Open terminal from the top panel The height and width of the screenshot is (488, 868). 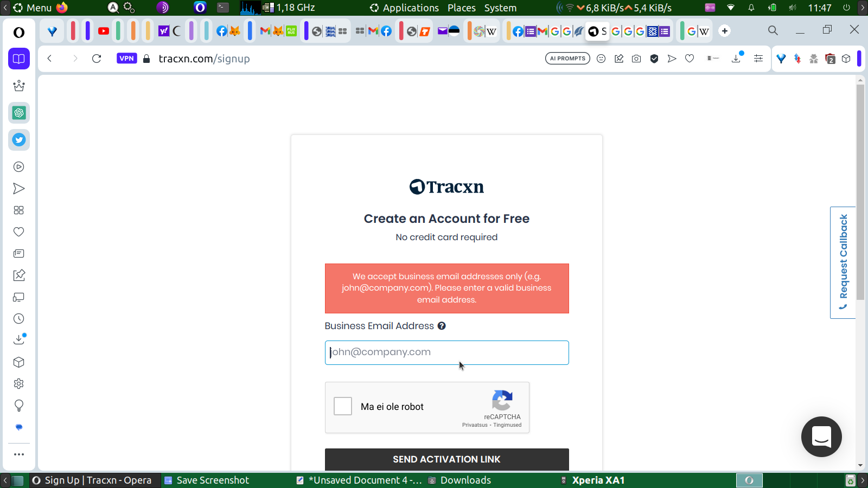223,8
